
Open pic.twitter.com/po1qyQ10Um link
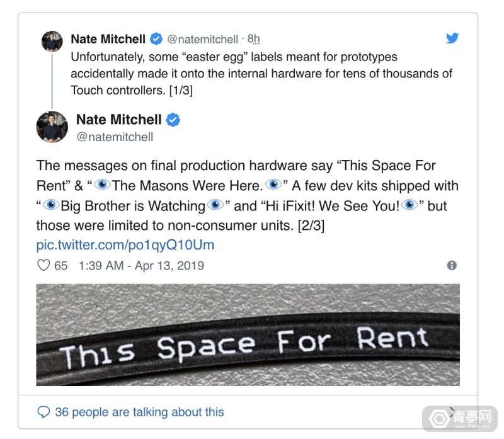pos(125,245)
